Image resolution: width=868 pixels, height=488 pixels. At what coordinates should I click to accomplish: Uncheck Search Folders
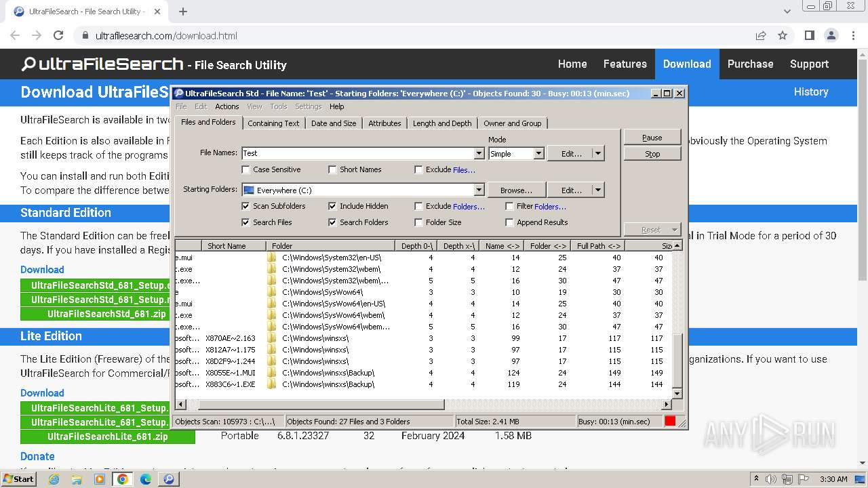pos(333,222)
